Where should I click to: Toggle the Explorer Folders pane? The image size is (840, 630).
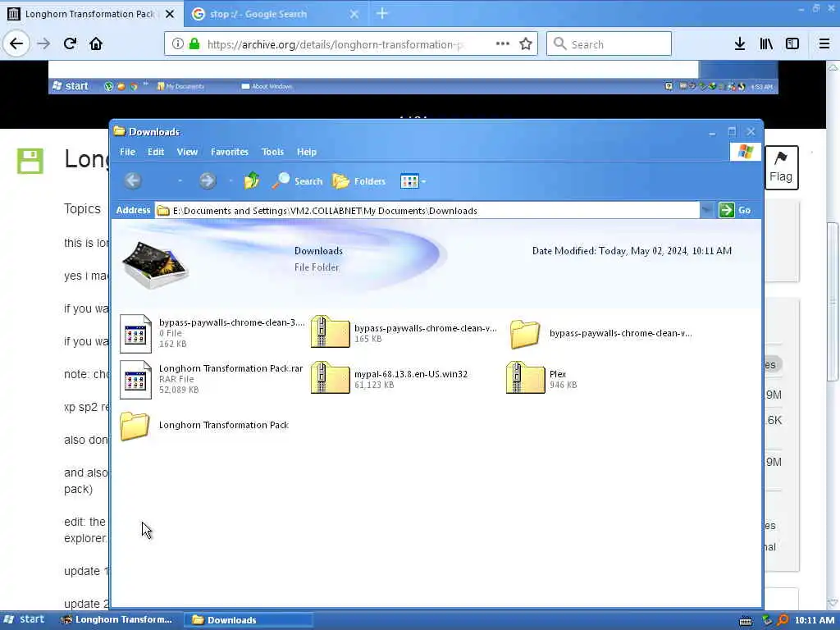(x=358, y=181)
